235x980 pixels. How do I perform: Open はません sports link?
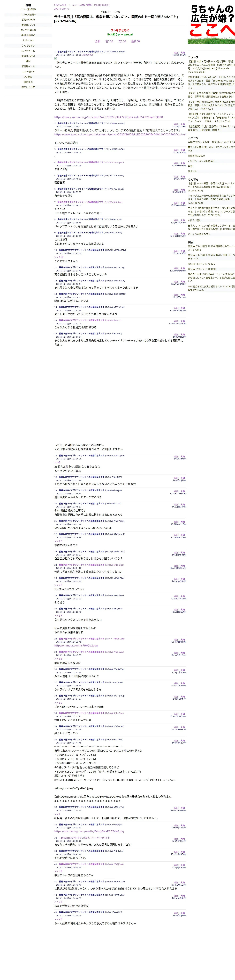click(x=192, y=171)
